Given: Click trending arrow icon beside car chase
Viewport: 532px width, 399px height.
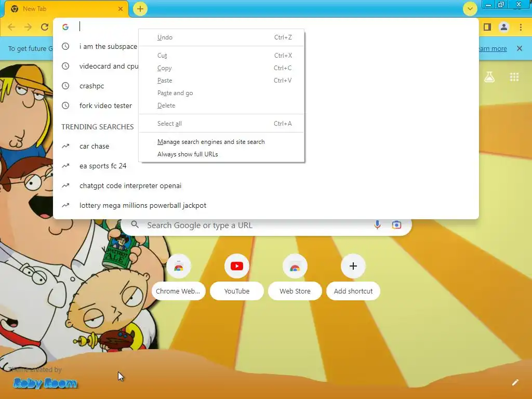Looking at the screenshot, I should tap(65, 146).
